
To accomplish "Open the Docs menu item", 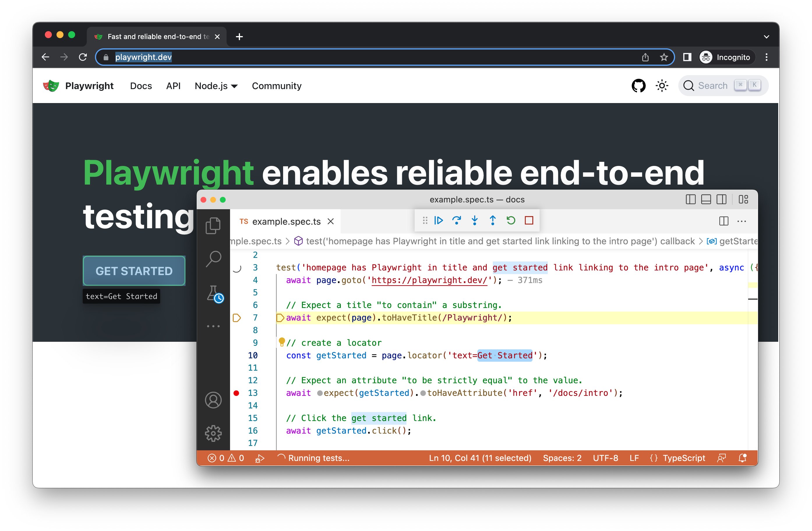I will pyautogui.click(x=141, y=86).
